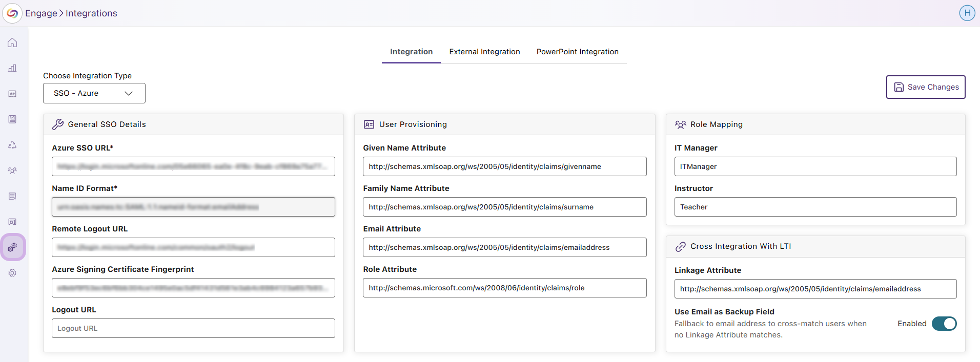Click the Save Changes button
980x362 pixels.
[x=926, y=87]
